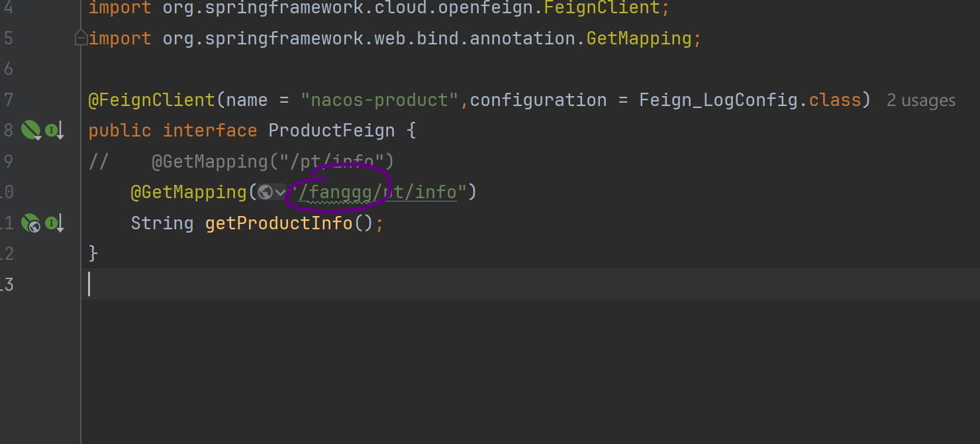Click the @FeignClient annotation on line 7
The height and width of the screenshot is (444, 980).
point(152,100)
